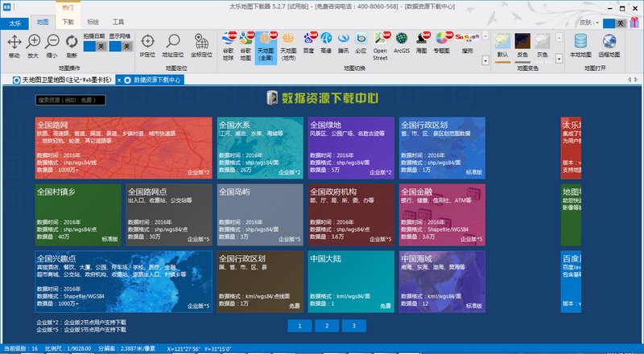Viewport: 644px width, 354px height.
Task: Apply the 反色 inverted map color
Action: pyautogui.click(x=522, y=46)
